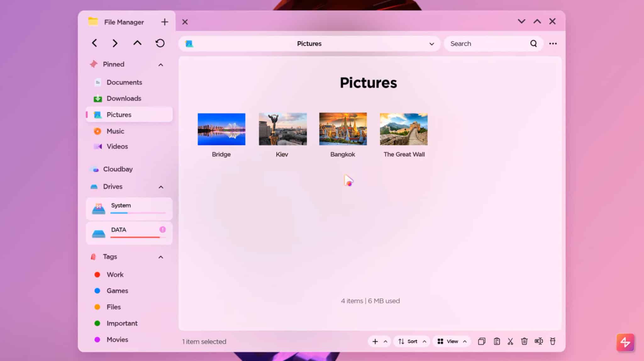
Task: Use the Cut scissors icon
Action: point(510,341)
